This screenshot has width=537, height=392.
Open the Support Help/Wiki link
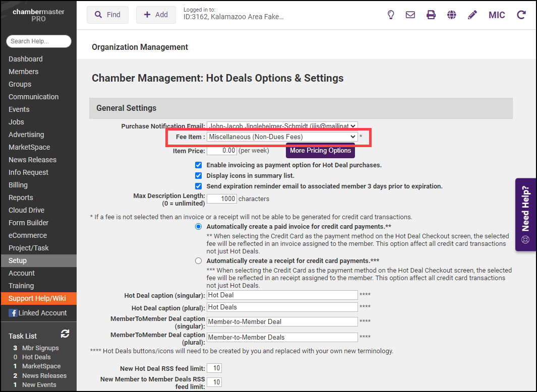pos(37,298)
